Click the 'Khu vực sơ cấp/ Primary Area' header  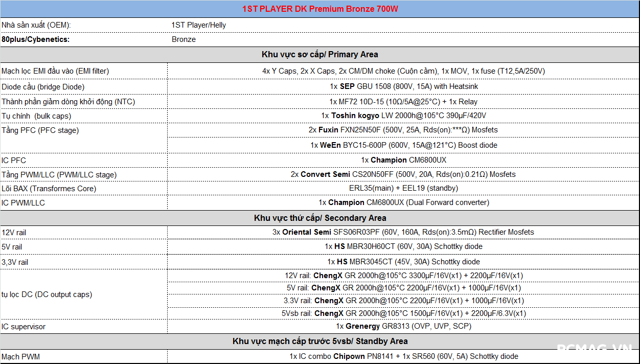coord(319,54)
